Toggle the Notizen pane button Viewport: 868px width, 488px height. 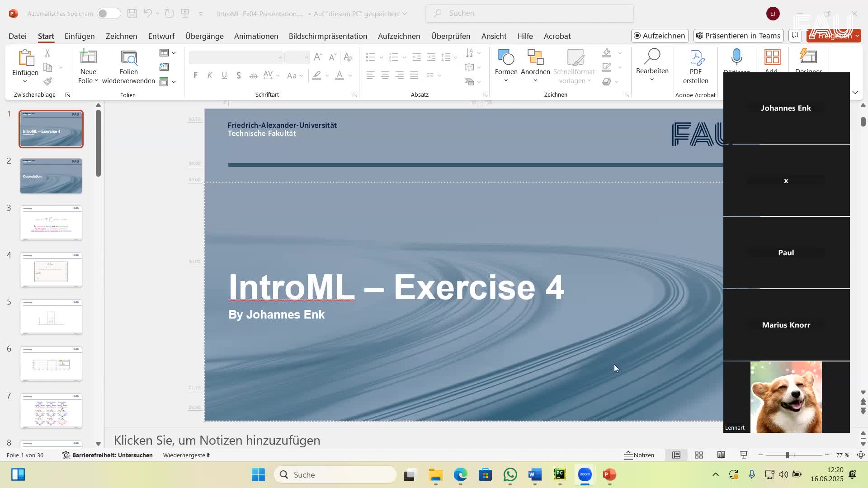click(x=639, y=455)
